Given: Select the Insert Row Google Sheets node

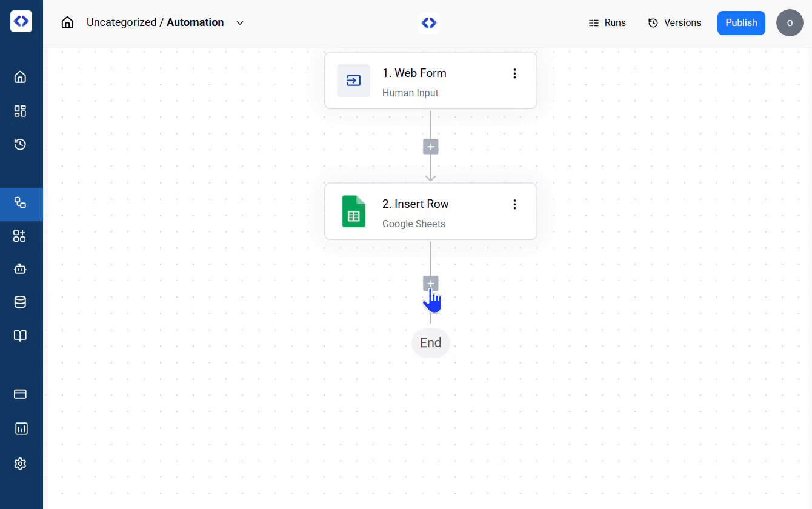Looking at the screenshot, I should click(x=418, y=211).
